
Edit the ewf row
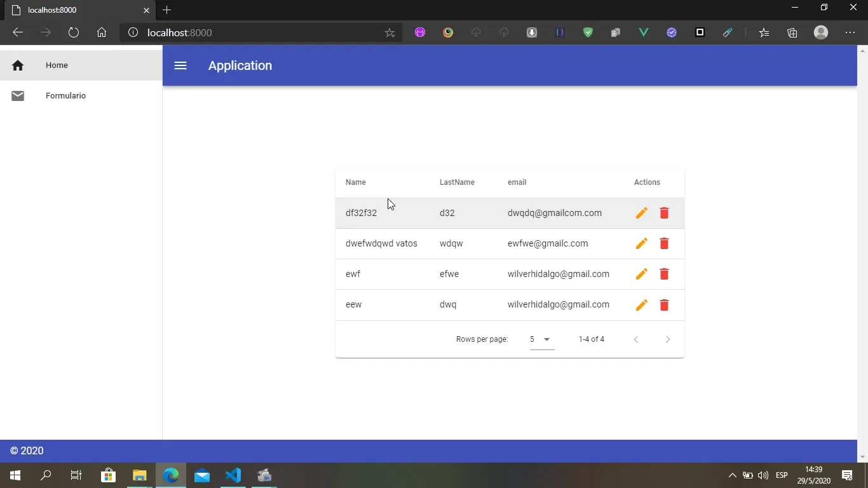(x=641, y=274)
